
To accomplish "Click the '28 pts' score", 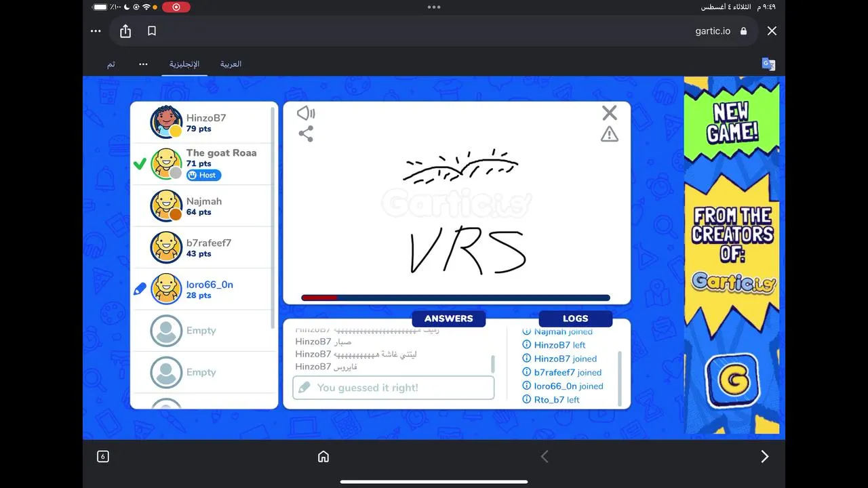I will 199,296.
